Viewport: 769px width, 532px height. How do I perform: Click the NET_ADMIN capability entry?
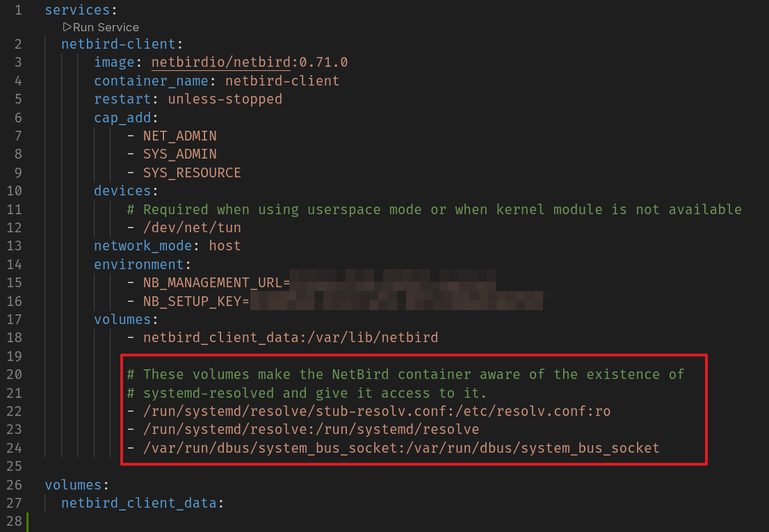pos(180,136)
